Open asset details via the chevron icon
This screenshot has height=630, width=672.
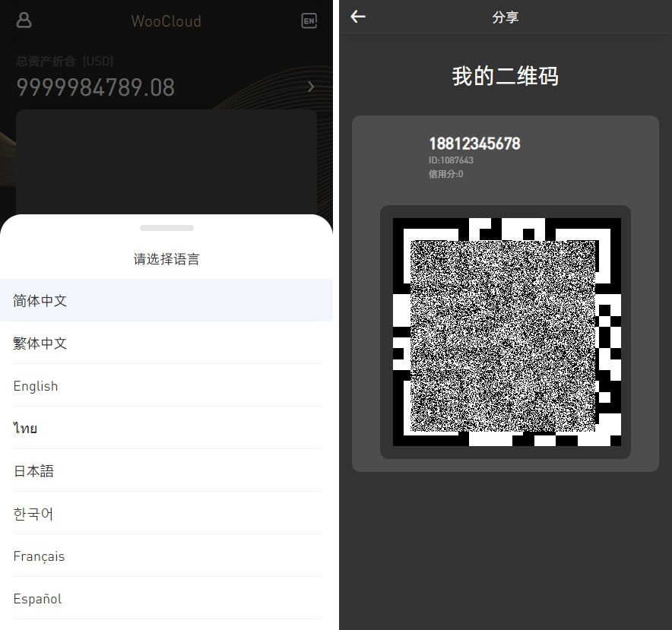[x=310, y=87]
